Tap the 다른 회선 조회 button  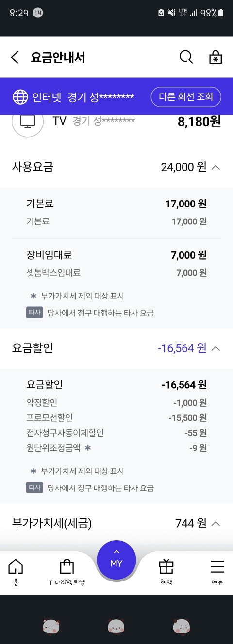186,97
